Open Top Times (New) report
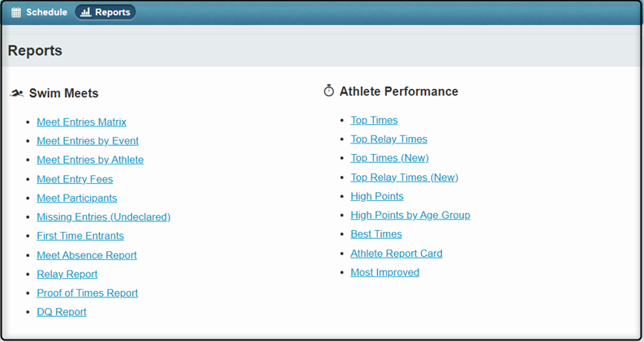Image resolution: width=644 pixels, height=342 pixels. [389, 158]
